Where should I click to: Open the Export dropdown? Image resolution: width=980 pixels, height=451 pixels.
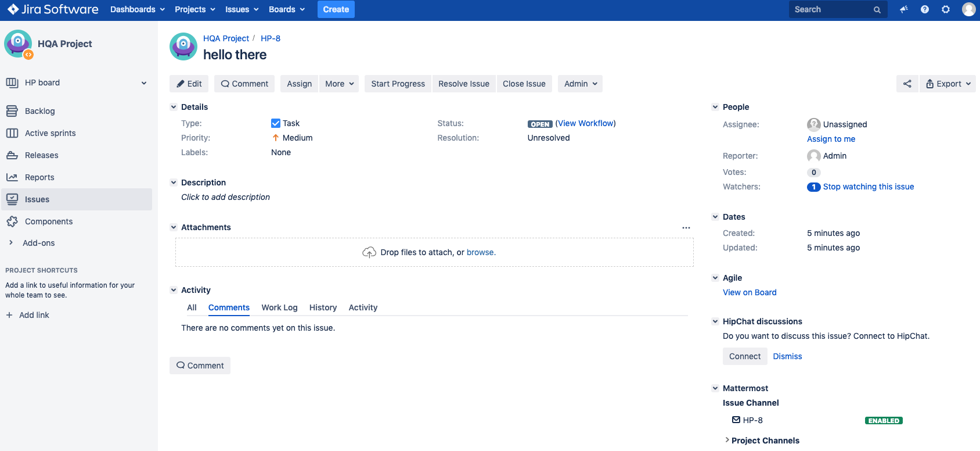(947, 84)
